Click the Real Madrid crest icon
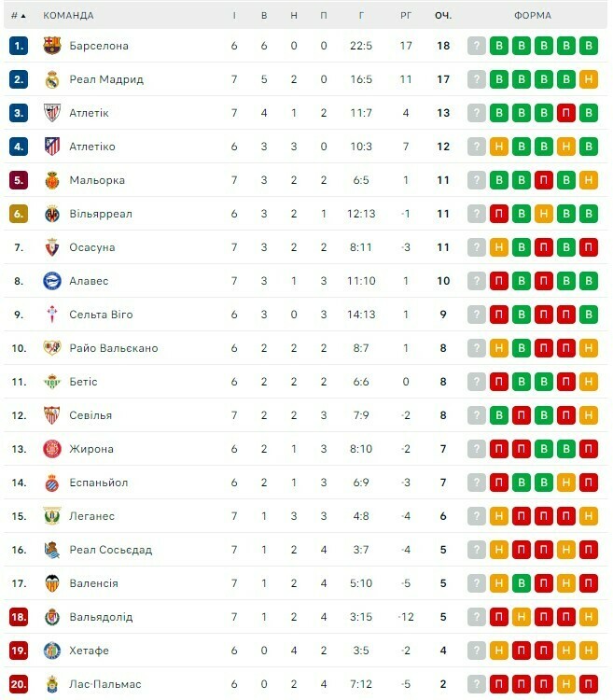This screenshot has height=700, width=613. [52, 79]
